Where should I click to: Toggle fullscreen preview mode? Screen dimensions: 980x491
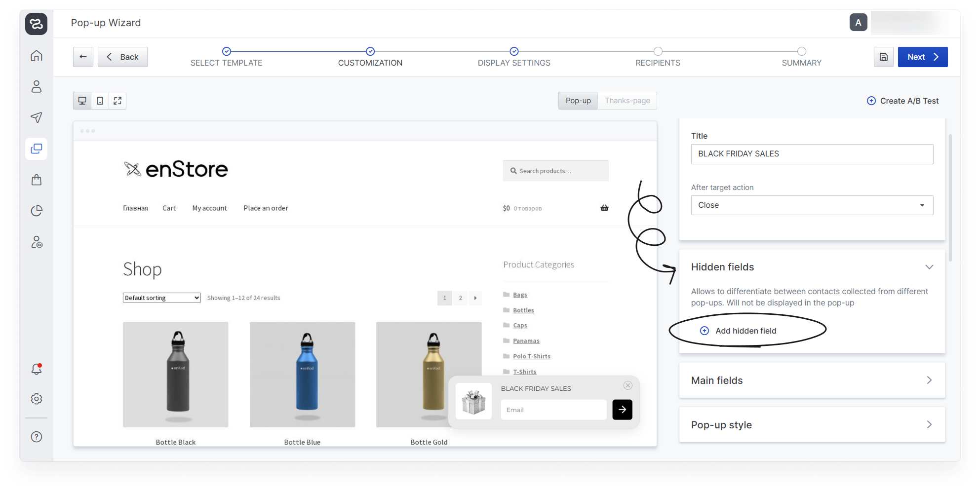pos(118,101)
